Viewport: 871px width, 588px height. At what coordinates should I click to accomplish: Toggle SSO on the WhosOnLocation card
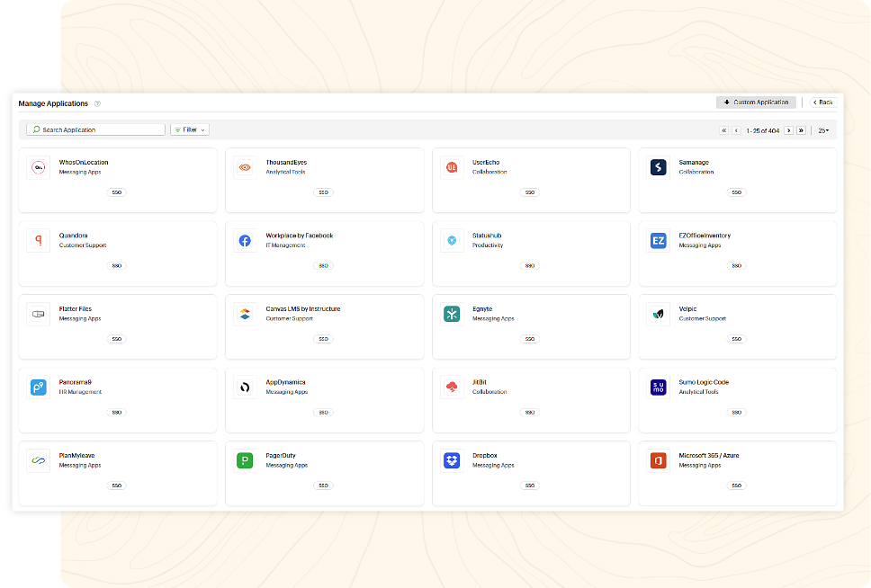pyautogui.click(x=116, y=192)
